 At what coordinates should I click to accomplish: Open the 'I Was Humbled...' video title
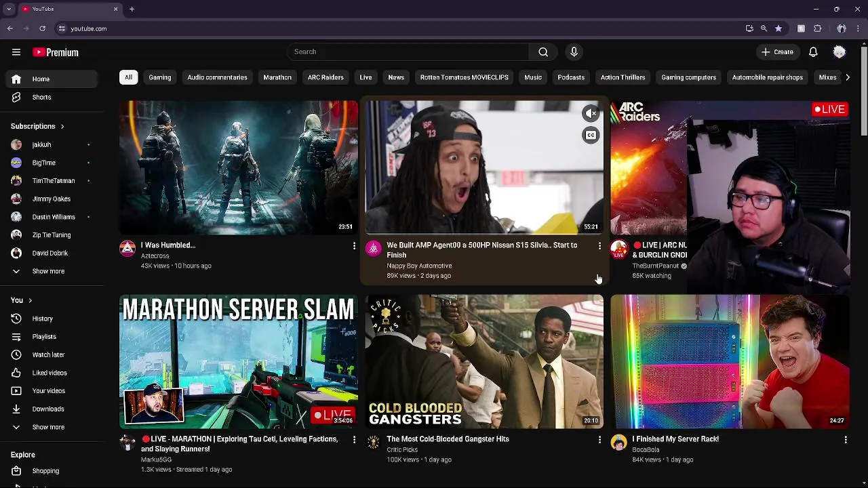pos(168,245)
